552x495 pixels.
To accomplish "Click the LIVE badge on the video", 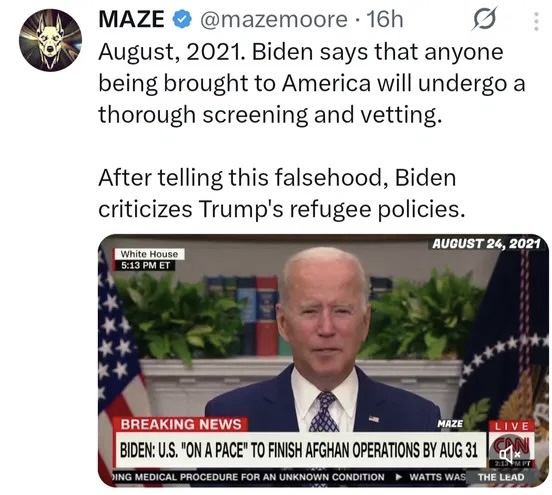I will (x=512, y=426).
